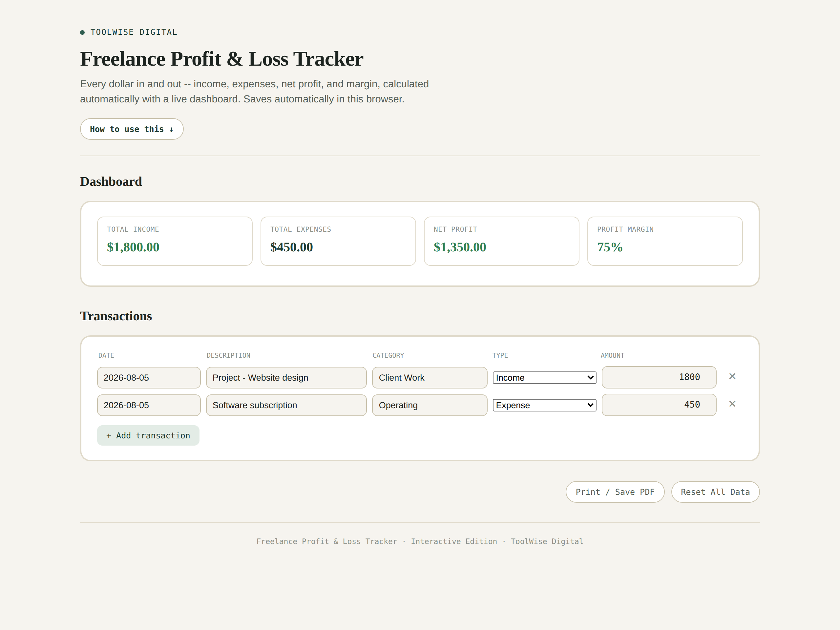Click the footer Interactive Edition text

pos(454,541)
